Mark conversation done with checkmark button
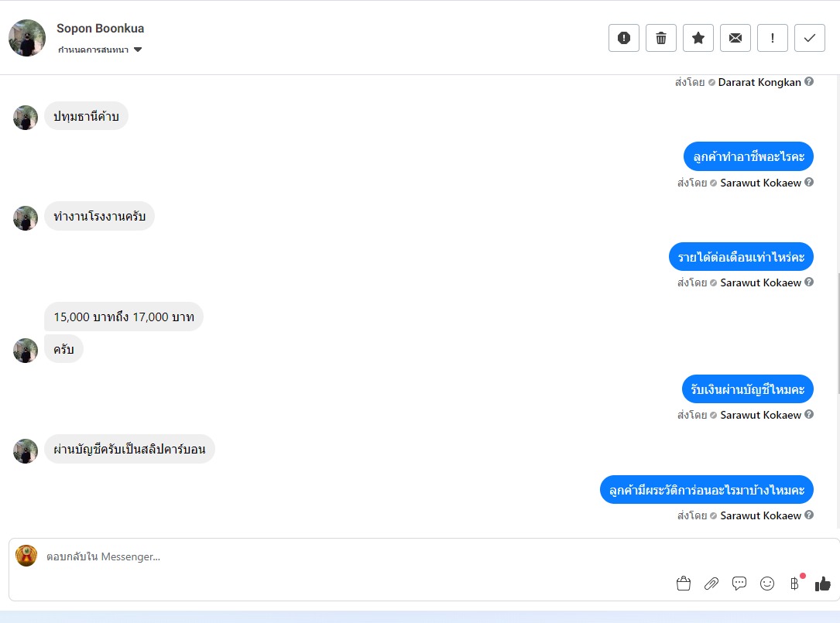The height and width of the screenshot is (623, 840). [x=810, y=38]
